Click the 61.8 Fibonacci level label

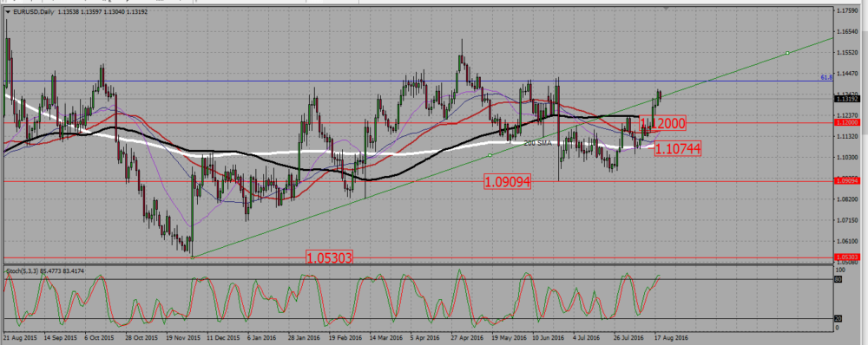coord(826,78)
